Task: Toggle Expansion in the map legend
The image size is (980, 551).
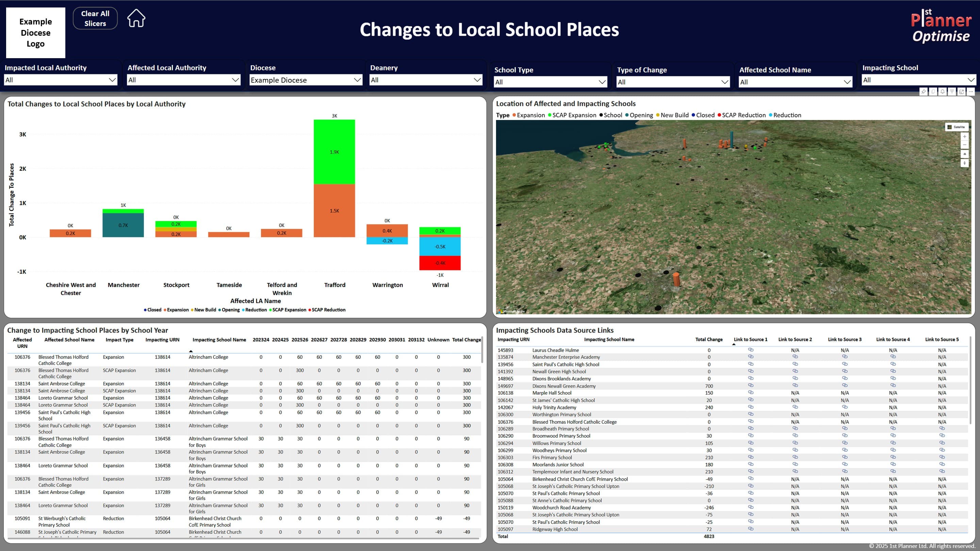Action: [529, 115]
